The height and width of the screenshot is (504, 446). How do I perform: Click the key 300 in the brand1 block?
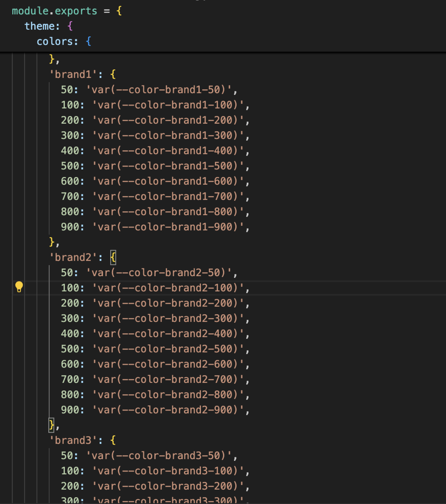coord(70,135)
